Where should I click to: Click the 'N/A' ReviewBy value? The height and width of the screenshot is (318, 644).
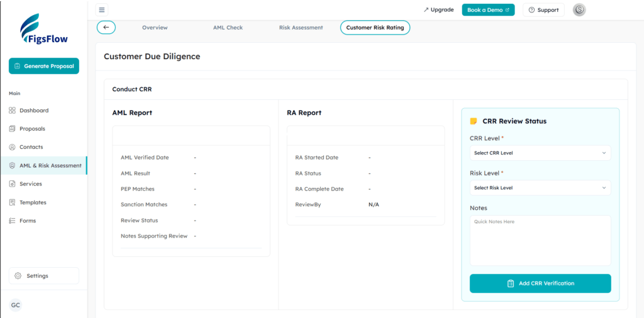pyautogui.click(x=374, y=204)
